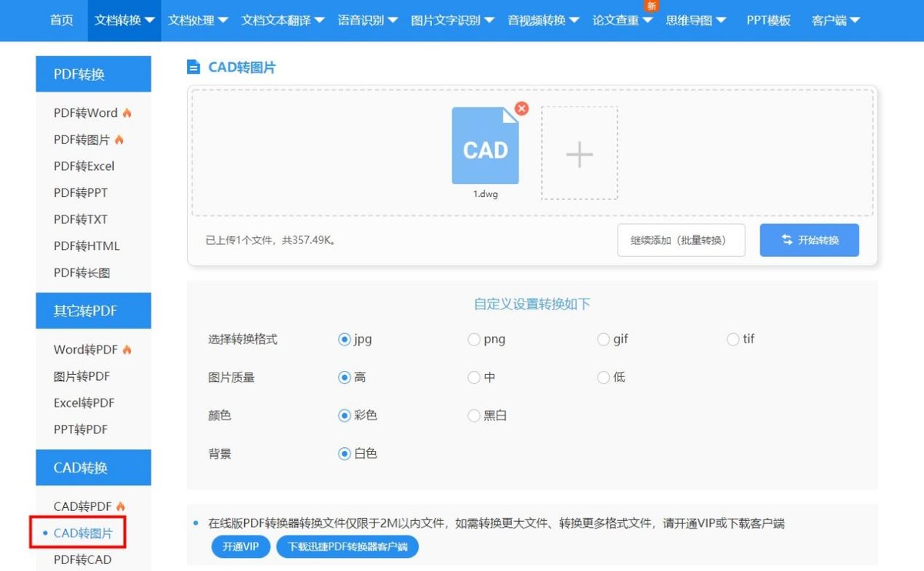This screenshot has height=571, width=924.
Task: Expand the 文档转换 dropdown menu
Action: [124, 21]
